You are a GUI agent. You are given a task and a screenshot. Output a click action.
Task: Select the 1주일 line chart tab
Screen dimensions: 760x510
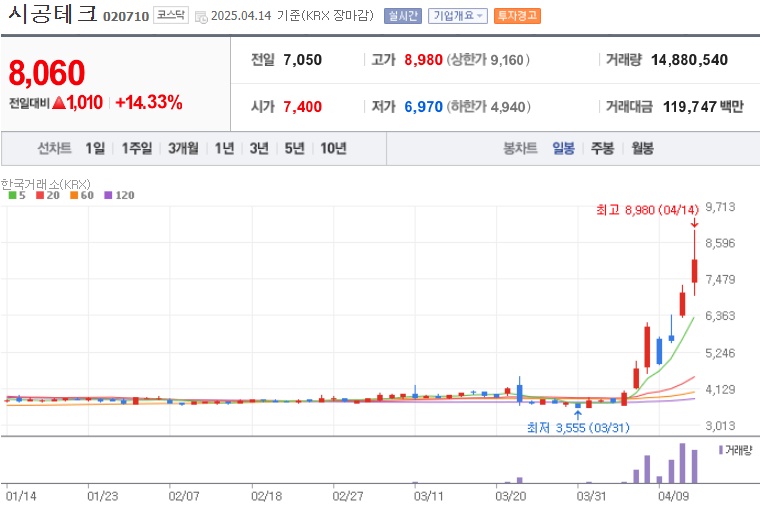137,148
